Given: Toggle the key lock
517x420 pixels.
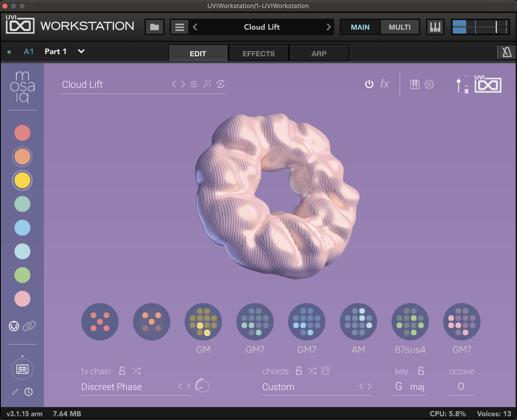Looking at the screenshot, I should click(421, 370).
